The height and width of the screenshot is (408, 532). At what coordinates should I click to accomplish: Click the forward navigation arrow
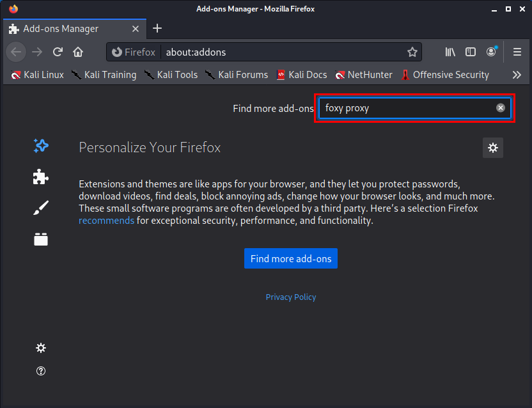(x=37, y=52)
